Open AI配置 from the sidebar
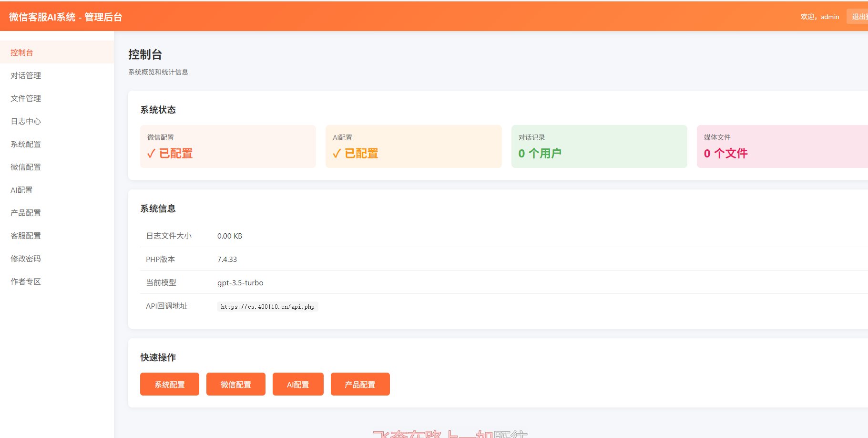 (x=21, y=190)
